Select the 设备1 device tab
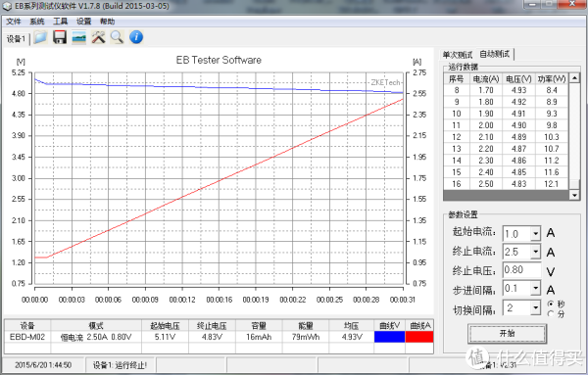Image resolution: width=588 pixels, height=375 pixels. (16, 38)
